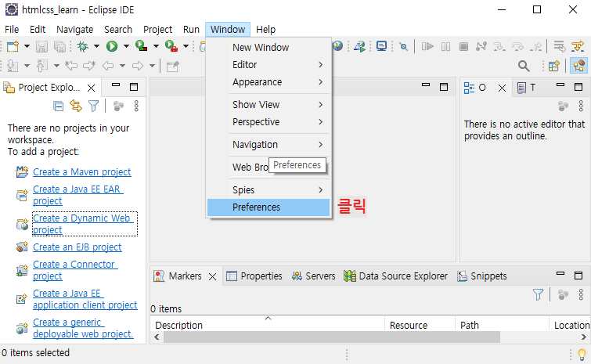Click the Markers view filter icon
Image resolution: width=591 pixels, height=364 pixels.
pos(539,294)
